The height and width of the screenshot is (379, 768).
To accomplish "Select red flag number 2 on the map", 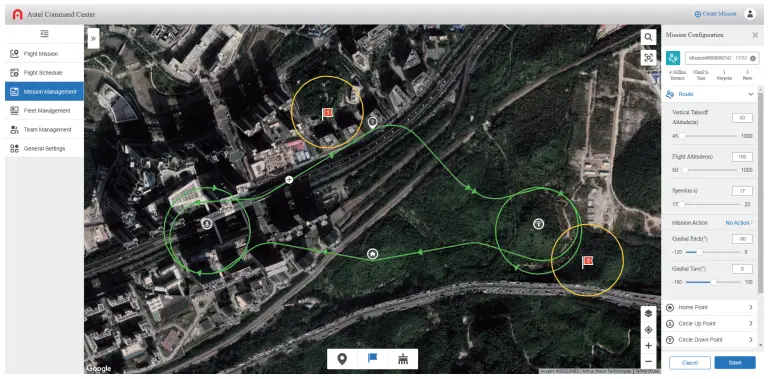I will pos(587,262).
